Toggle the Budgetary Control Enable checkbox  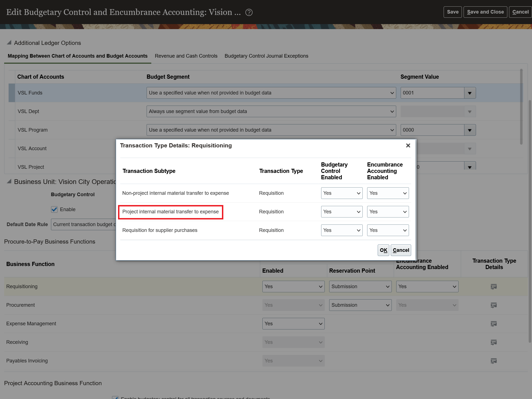tap(54, 209)
